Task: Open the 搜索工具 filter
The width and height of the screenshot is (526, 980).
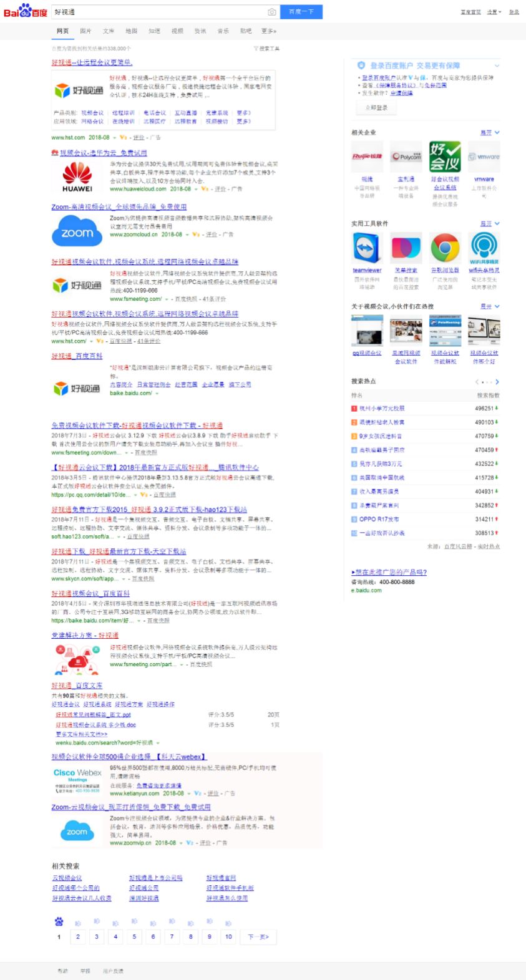Action: (x=266, y=48)
